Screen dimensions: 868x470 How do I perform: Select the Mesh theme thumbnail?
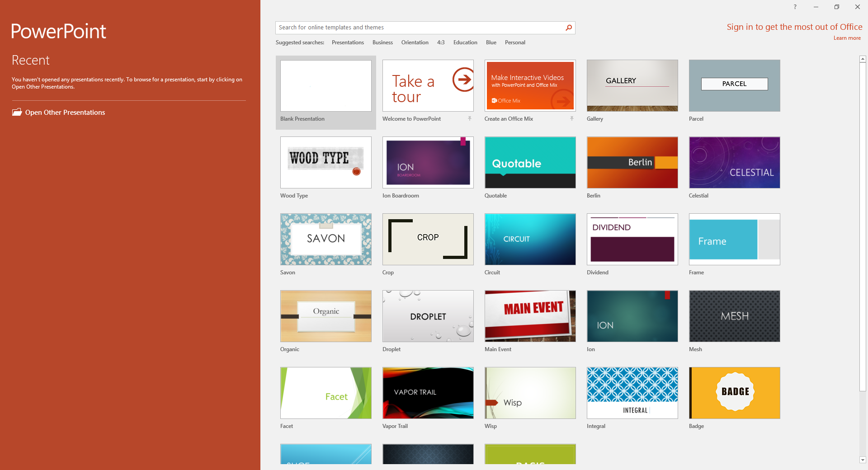click(735, 316)
